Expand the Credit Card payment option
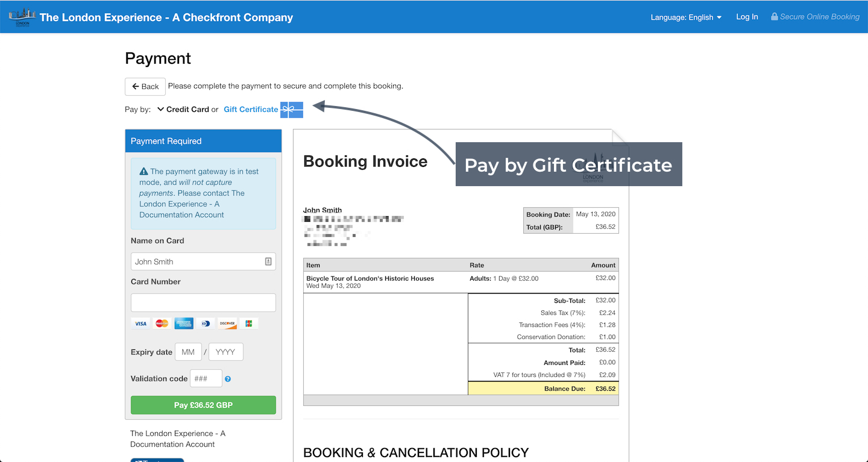Screen dimensions: 868x462 pyautogui.click(x=183, y=110)
